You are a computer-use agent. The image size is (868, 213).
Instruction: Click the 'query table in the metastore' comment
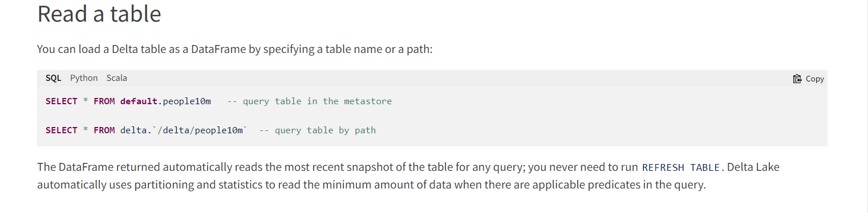(310, 101)
